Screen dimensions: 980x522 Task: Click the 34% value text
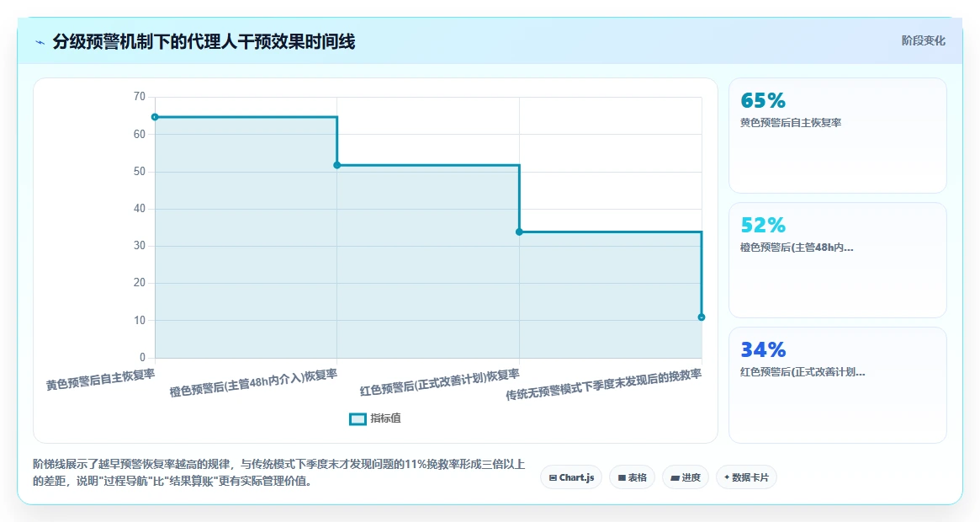pyautogui.click(x=763, y=350)
